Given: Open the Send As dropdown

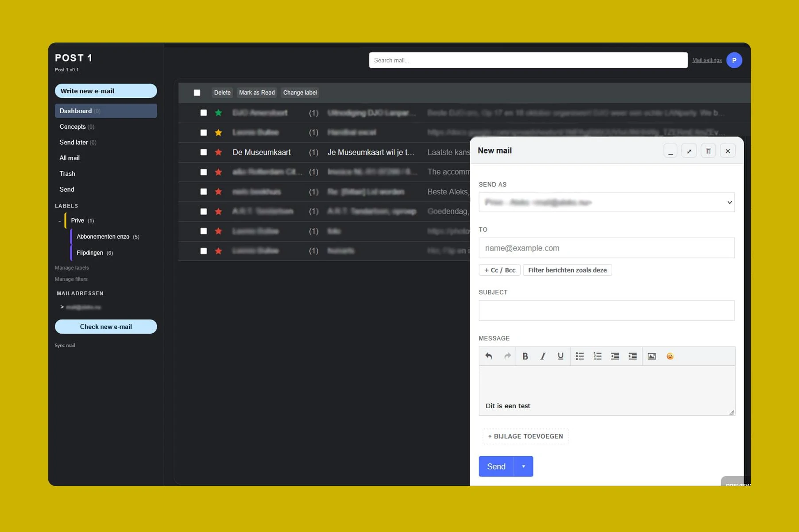Looking at the screenshot, I should [x=606, y=202].
